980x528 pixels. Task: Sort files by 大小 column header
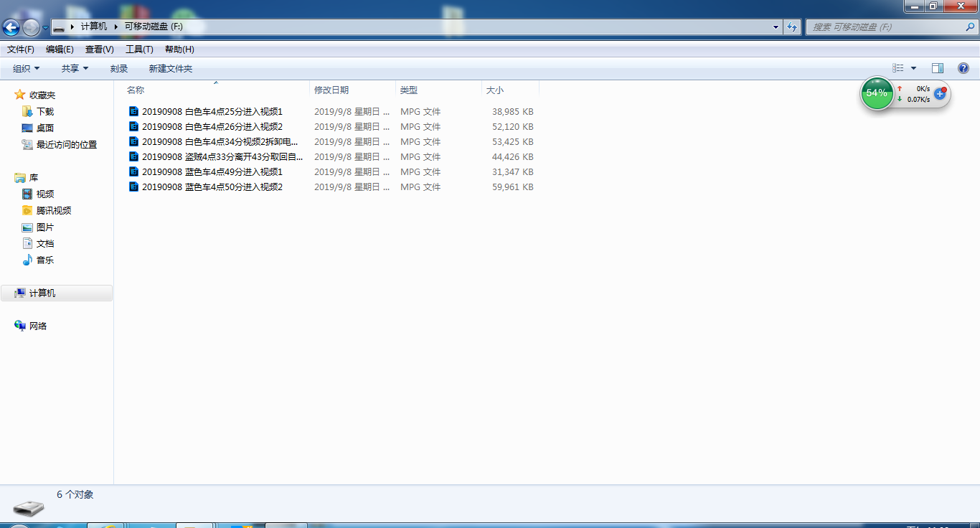tap(495, 90)
